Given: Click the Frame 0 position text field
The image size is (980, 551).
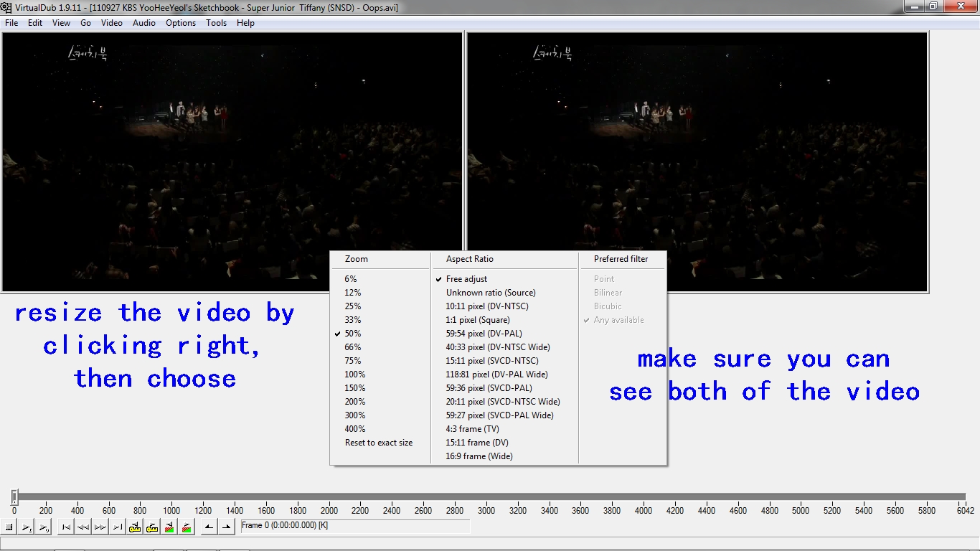Looking at the screenshot, I should (355, 526).
